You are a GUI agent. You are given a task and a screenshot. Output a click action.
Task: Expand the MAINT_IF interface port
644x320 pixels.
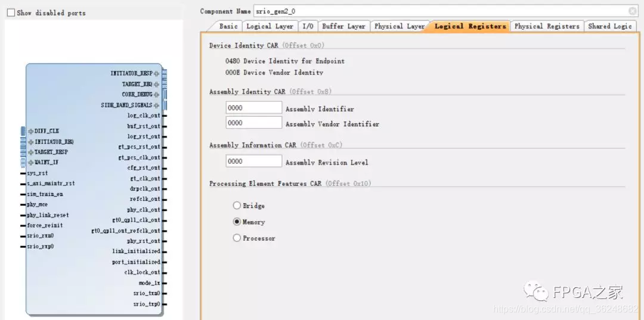pyautogui.click(x=30, y=163)
